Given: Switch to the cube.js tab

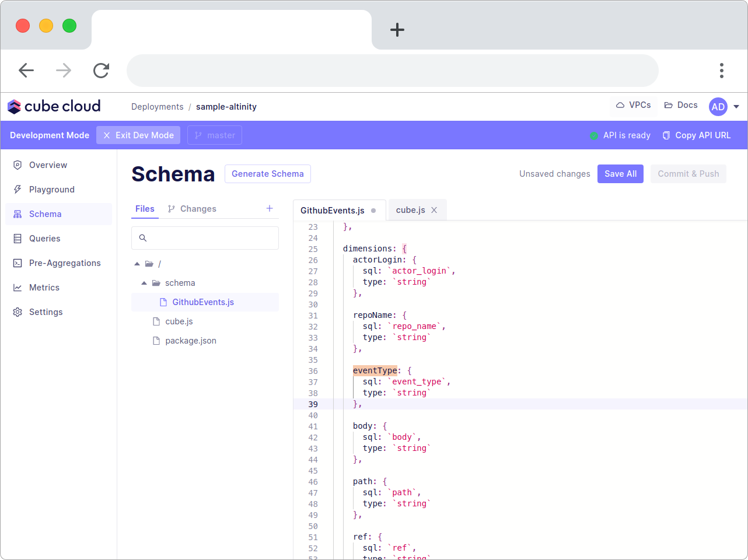Looking at the screenshot, I should click(x=410, y=209).
